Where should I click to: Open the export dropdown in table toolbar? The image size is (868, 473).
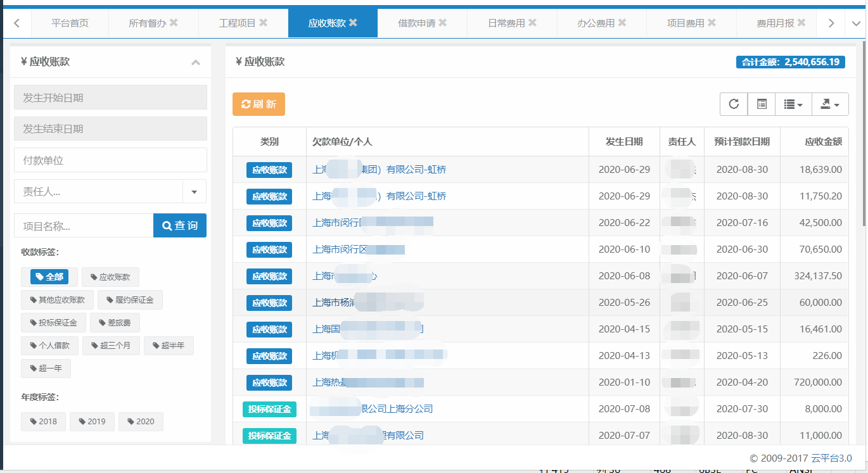click(830, 104)
